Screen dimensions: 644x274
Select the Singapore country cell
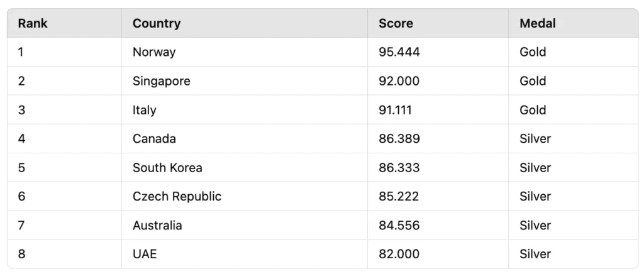click(161, 81)
